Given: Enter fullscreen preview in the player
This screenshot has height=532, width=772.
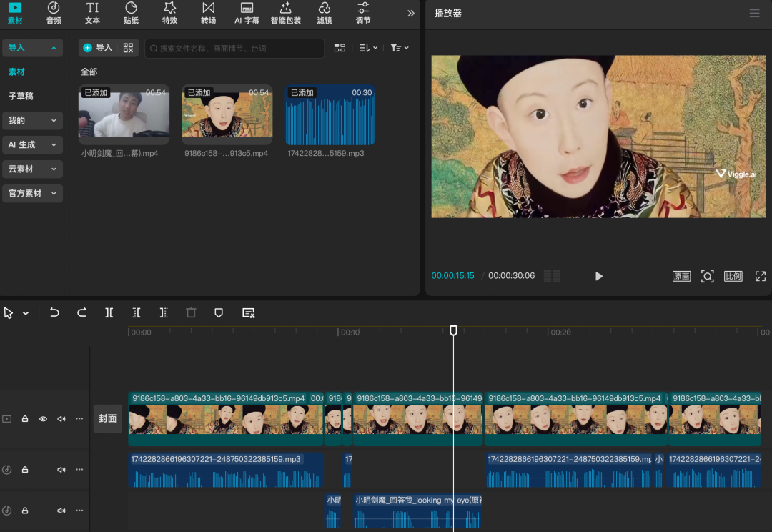Looking at the screenshot, I should 760,276.
